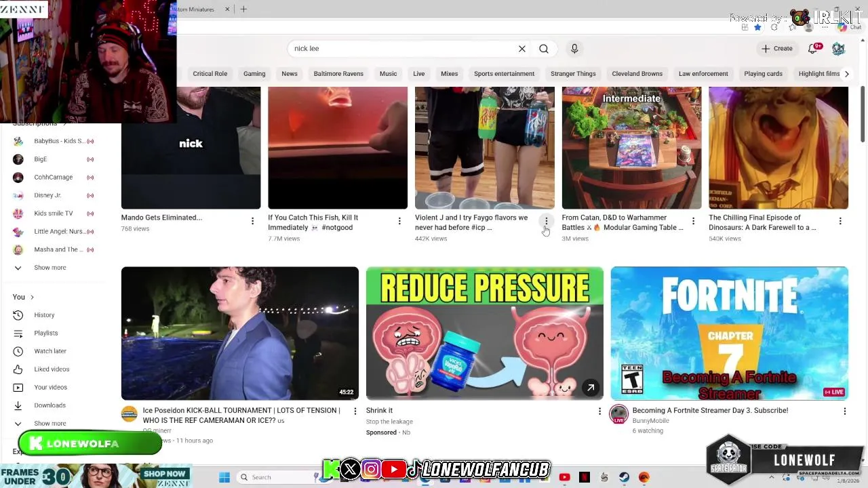The height and width of the screenshot is (488, 868).
Task: Open the account avatar menu
Action: tap(838, 49)
